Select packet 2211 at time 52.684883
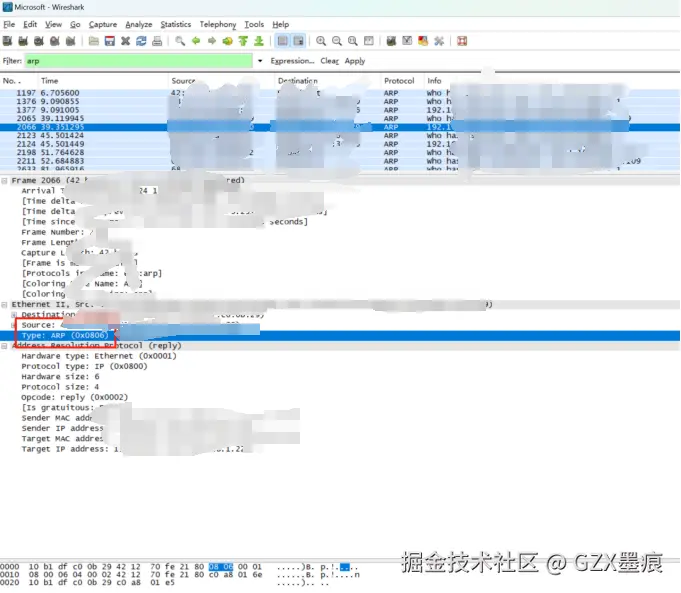Screen dimensions: 681x593 [340, 161]
